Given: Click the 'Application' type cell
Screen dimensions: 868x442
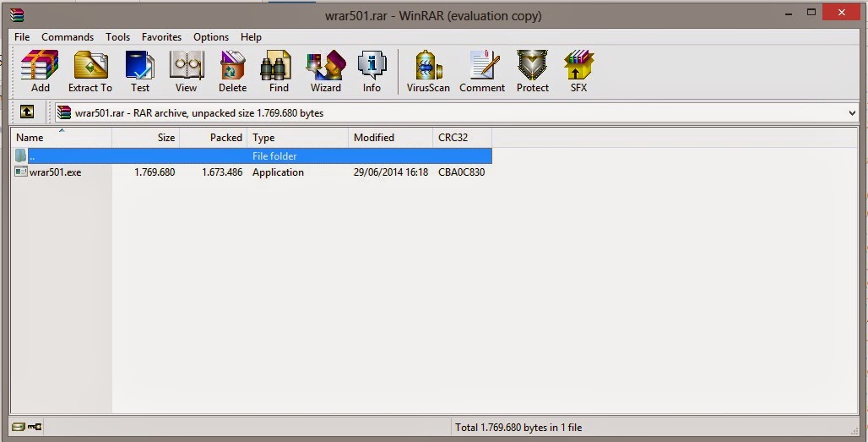Looking at the screenshot, I should [278, 172].
